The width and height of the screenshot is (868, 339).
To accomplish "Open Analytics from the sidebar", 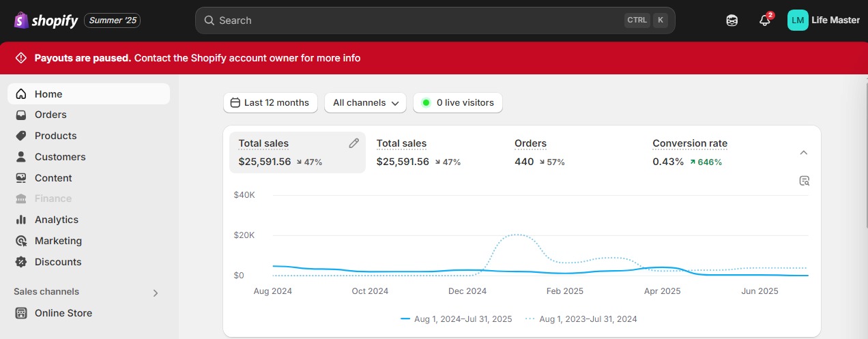I will [57, 220].
